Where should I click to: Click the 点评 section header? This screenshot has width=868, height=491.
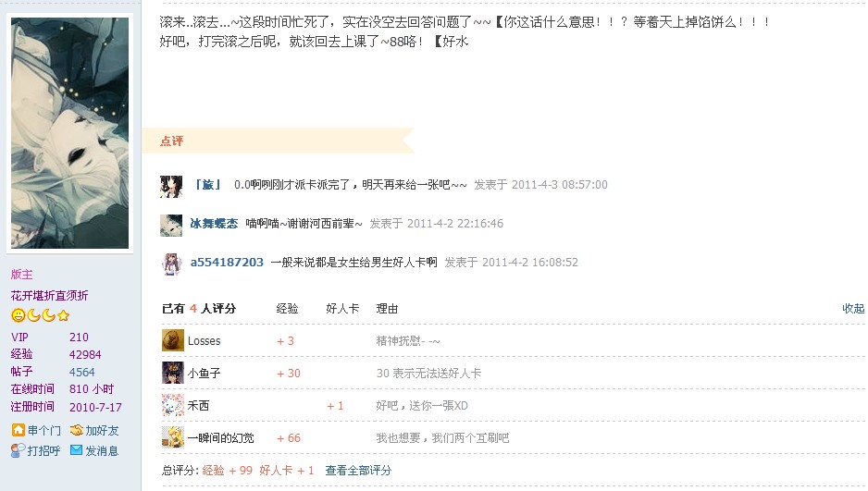(x=171, y=141)
